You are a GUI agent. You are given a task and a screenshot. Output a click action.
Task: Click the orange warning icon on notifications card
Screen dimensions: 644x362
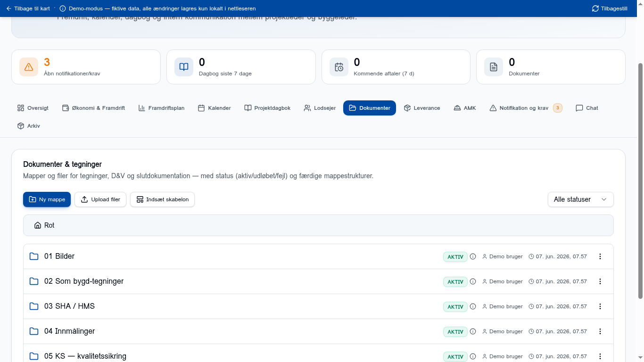click(29, 67)
